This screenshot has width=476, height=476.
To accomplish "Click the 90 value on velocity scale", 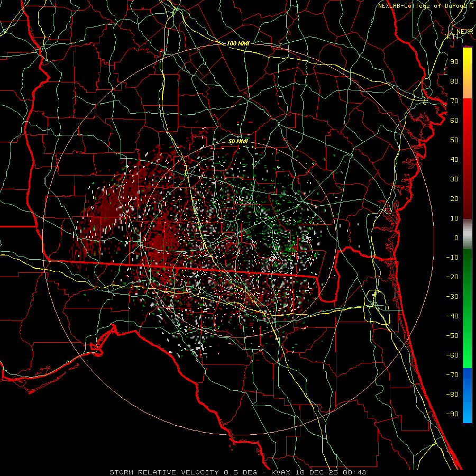I will [454, 62].
